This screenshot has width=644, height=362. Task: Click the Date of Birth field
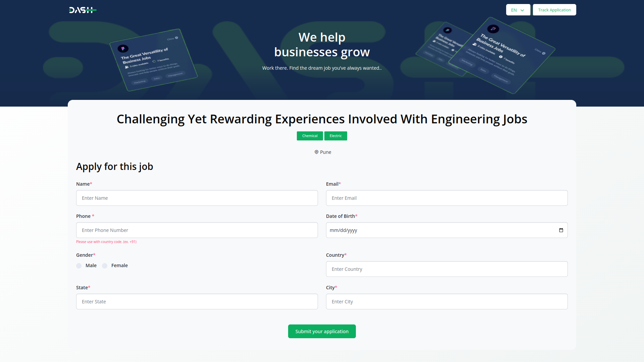pyautogui.click(x=436, y=230)
